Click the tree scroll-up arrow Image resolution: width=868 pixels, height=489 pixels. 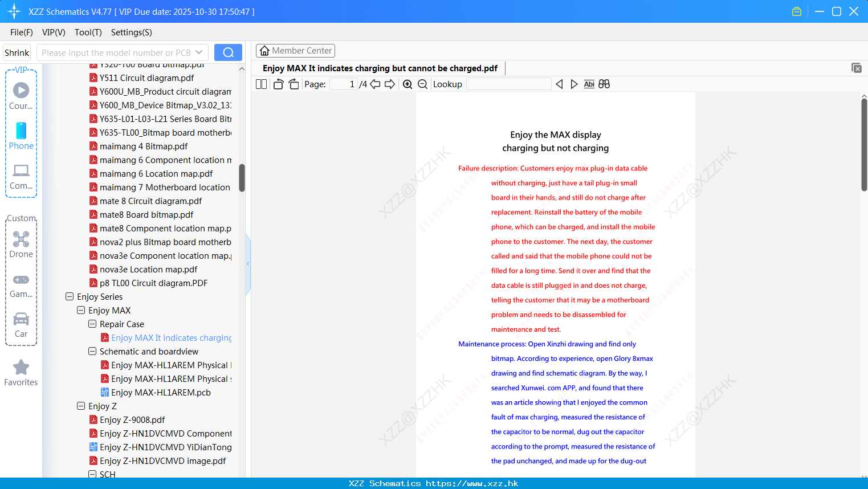(242, 68)
